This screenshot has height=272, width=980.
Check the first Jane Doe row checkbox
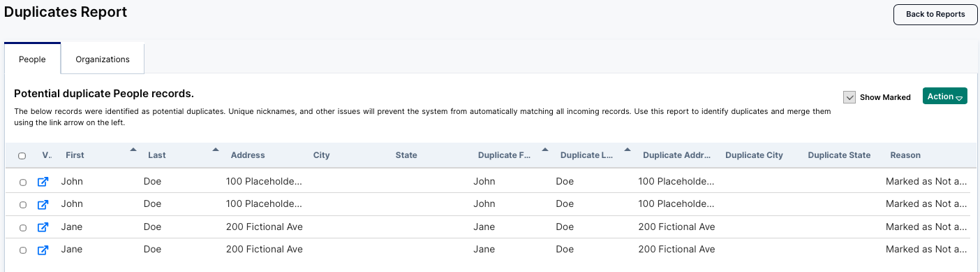coord(23,228)
